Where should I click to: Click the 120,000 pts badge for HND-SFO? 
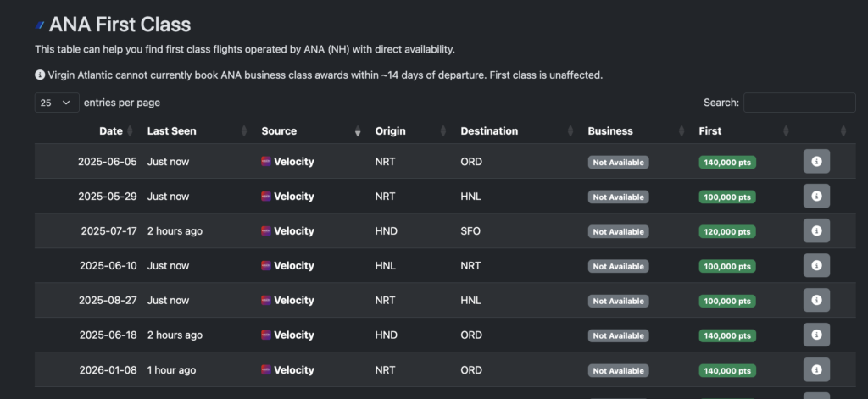727,231
